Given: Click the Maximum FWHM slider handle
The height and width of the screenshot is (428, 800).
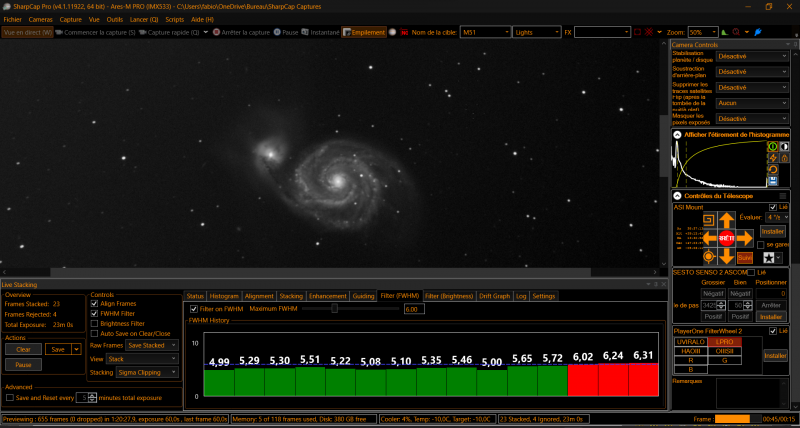Looking at the screenshot, I should pos(335,309).
